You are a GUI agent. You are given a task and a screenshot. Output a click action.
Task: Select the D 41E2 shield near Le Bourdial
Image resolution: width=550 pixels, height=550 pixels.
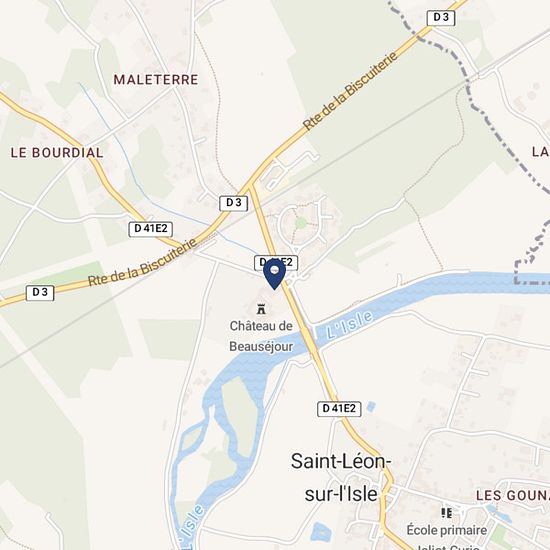click(x=151, y=229)
